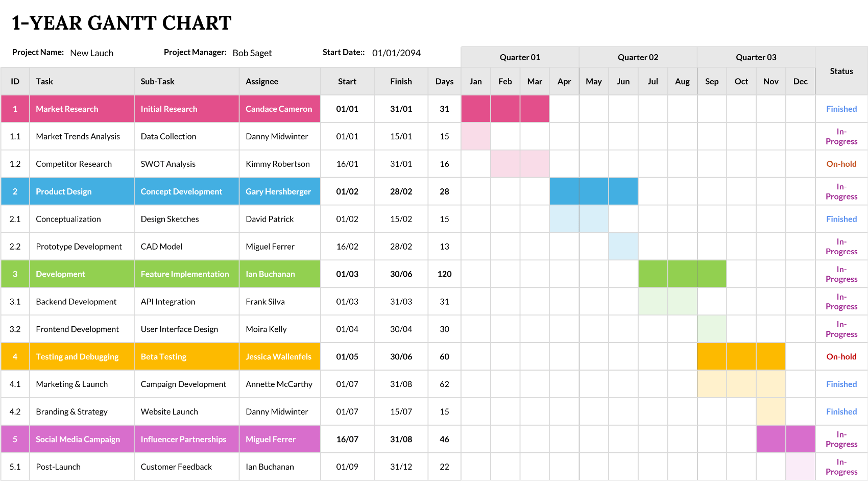Select the Customer Feedback sub-task cell

coord(176,467)
